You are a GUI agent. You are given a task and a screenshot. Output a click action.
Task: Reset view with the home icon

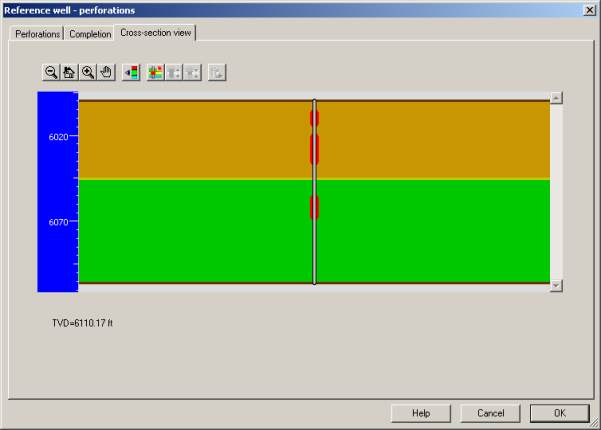(69, 72)
